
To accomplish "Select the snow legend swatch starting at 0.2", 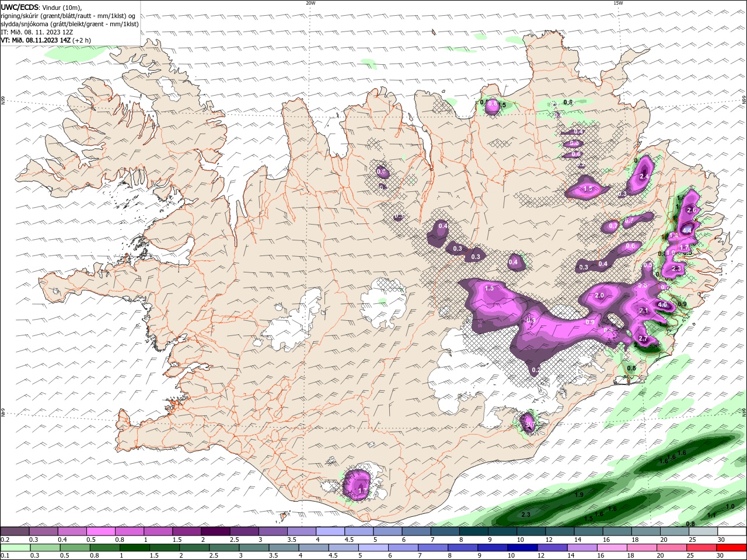I will click(15, 531).
